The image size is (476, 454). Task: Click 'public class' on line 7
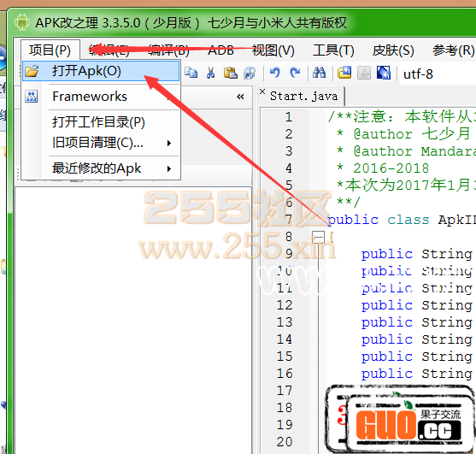tap(379, 219)
